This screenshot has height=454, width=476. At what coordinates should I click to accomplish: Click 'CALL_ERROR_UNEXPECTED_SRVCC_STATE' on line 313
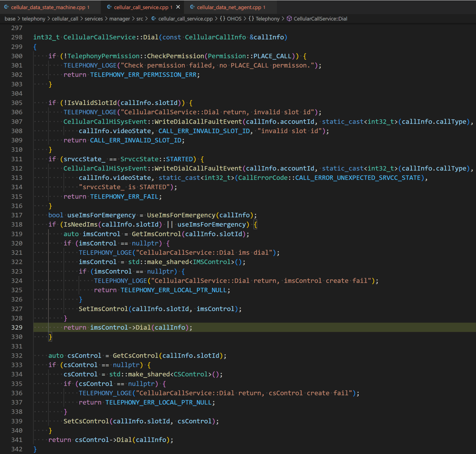coord(358,178)
